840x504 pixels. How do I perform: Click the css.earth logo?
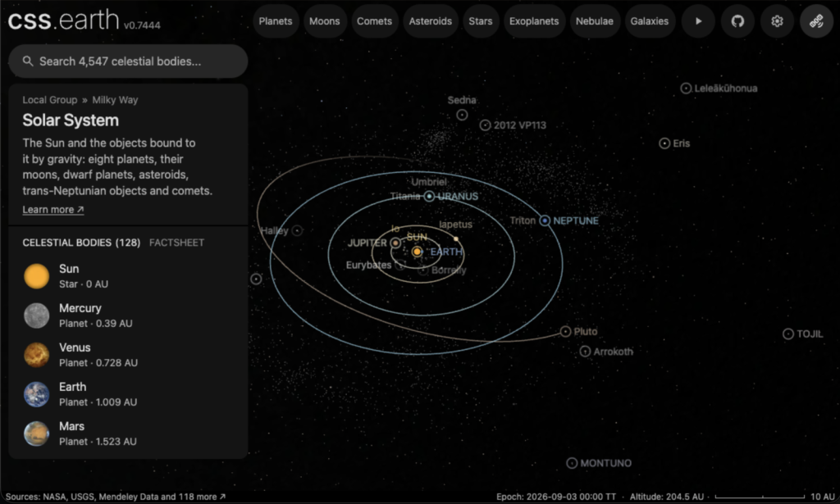[64, 20]
